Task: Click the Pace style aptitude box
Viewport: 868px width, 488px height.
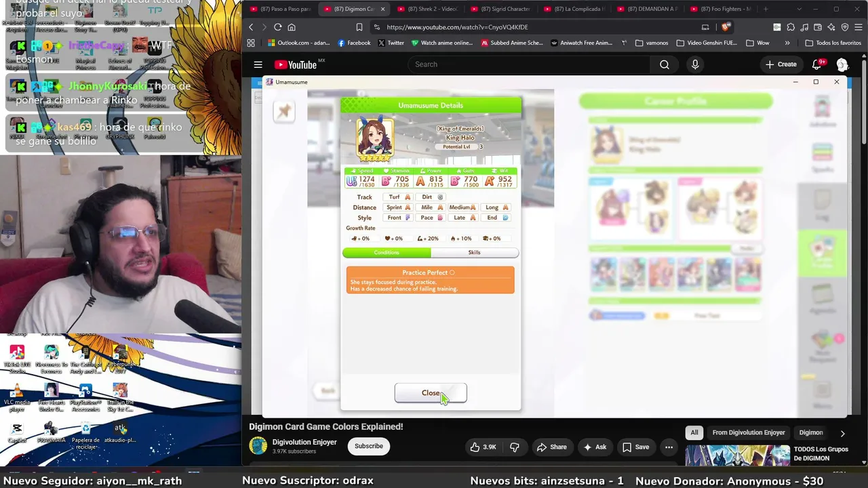Action: click(x=431, y=218)
